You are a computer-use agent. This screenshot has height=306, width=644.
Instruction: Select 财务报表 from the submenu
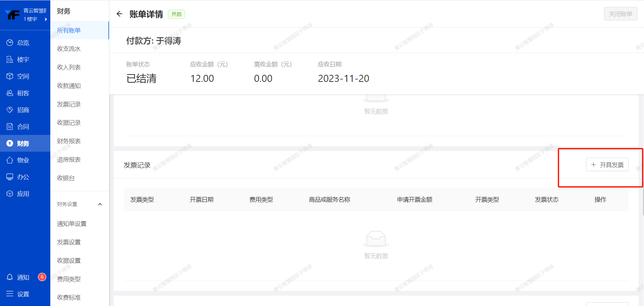pos(69,141)
